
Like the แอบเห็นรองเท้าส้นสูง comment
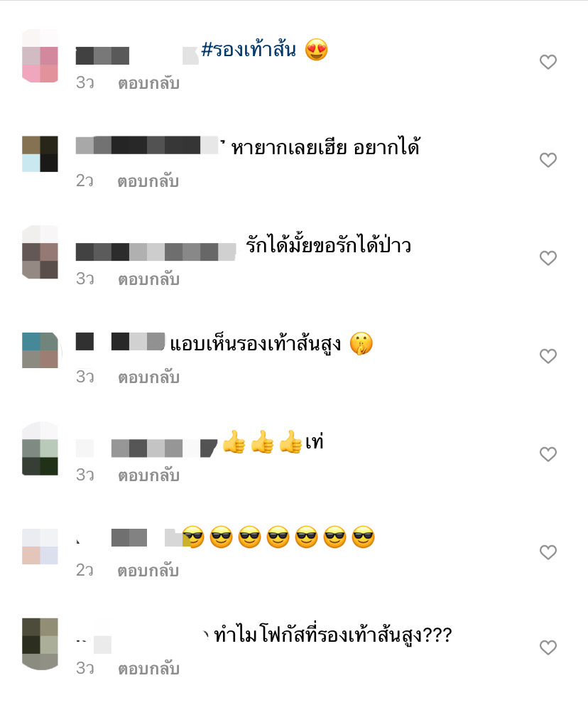tap(548, 356)
